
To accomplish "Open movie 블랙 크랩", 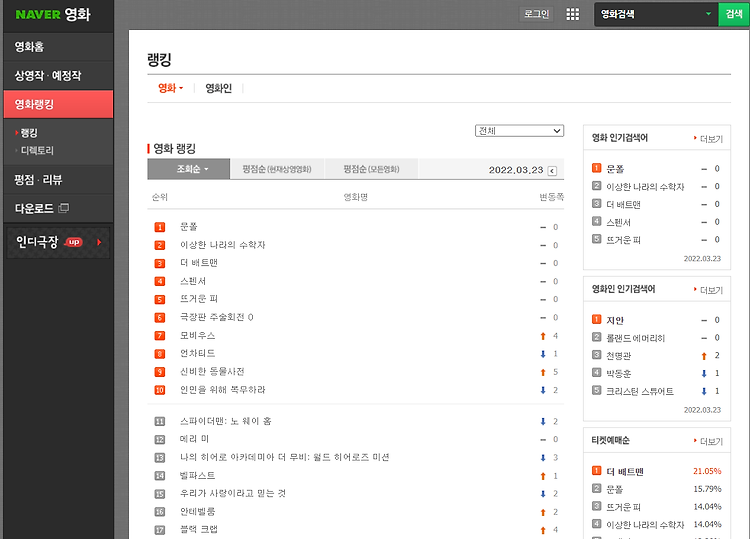I will pyautogui.click(x=199, y=529).
